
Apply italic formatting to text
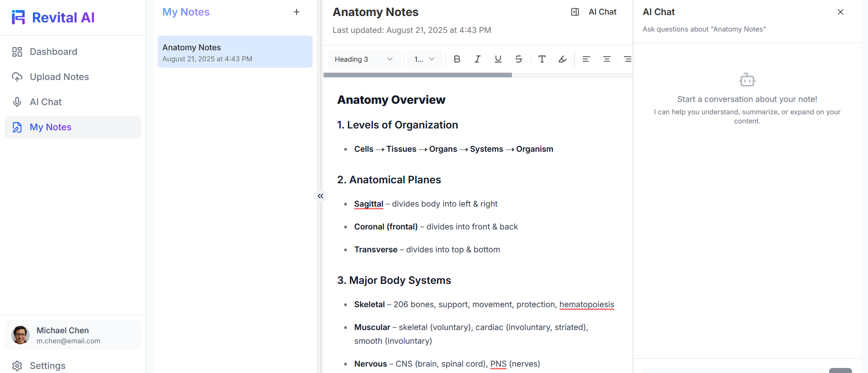point(477,59)
